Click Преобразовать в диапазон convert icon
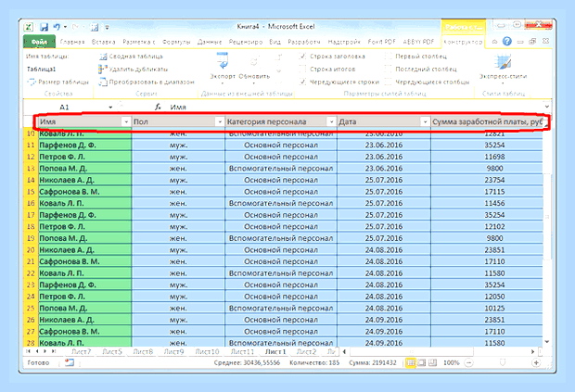This screenshot has width=575, height=392. [103, 82]
